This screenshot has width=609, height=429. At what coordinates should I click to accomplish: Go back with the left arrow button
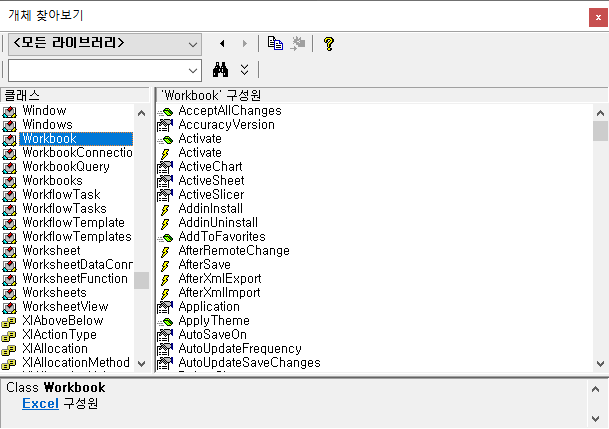[222, 43]
